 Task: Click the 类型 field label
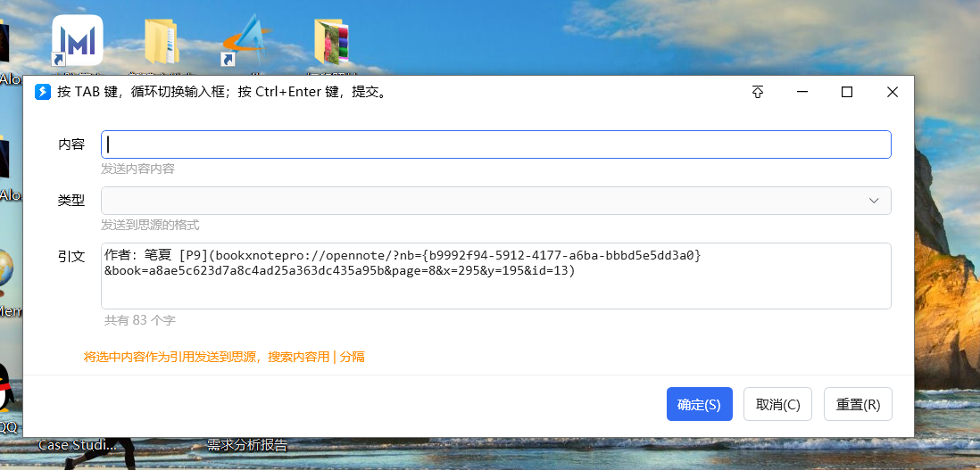71,200
